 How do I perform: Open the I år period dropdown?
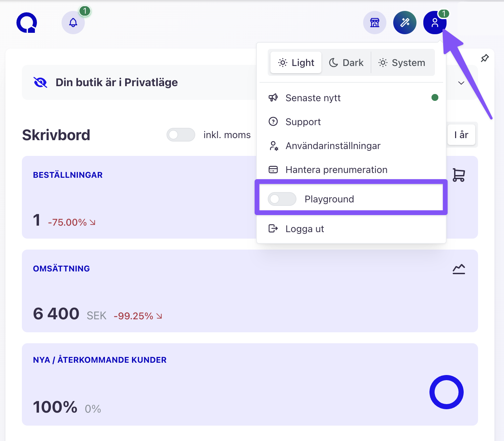(461, 135)
